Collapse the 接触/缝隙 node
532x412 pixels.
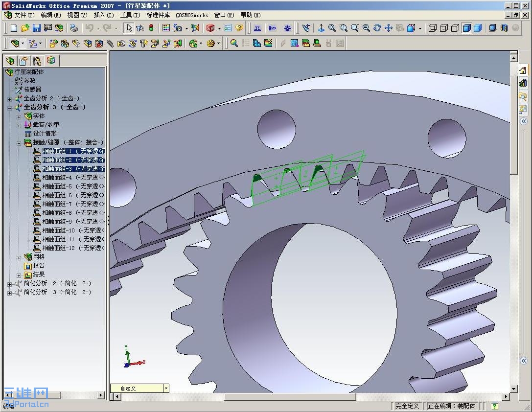(19, 143)
